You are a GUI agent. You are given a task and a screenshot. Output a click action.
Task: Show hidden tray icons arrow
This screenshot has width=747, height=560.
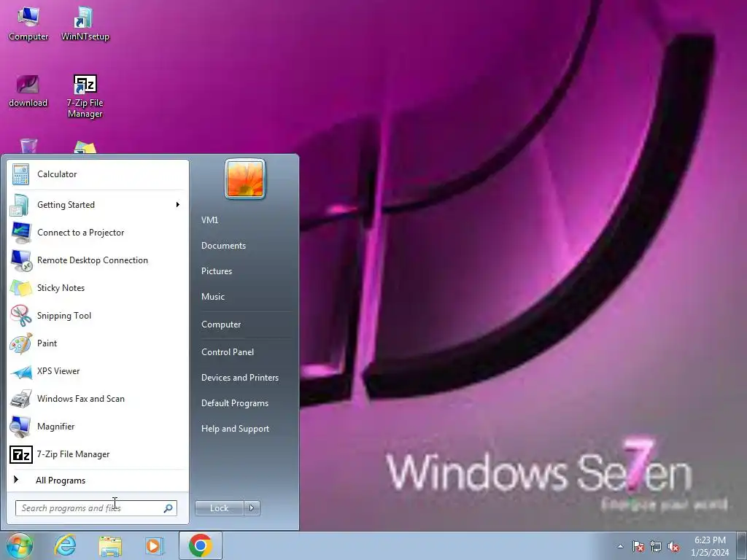click(x=620, y=547)
